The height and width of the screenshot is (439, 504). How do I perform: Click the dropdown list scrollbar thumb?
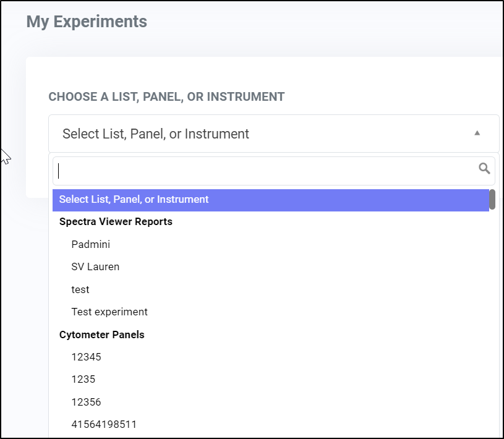click(492, 199)
